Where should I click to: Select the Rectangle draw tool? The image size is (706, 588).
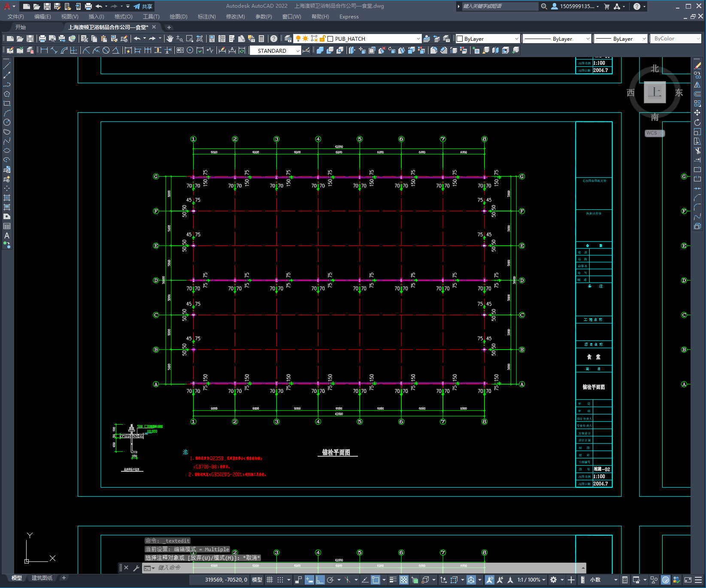point(7,103)
